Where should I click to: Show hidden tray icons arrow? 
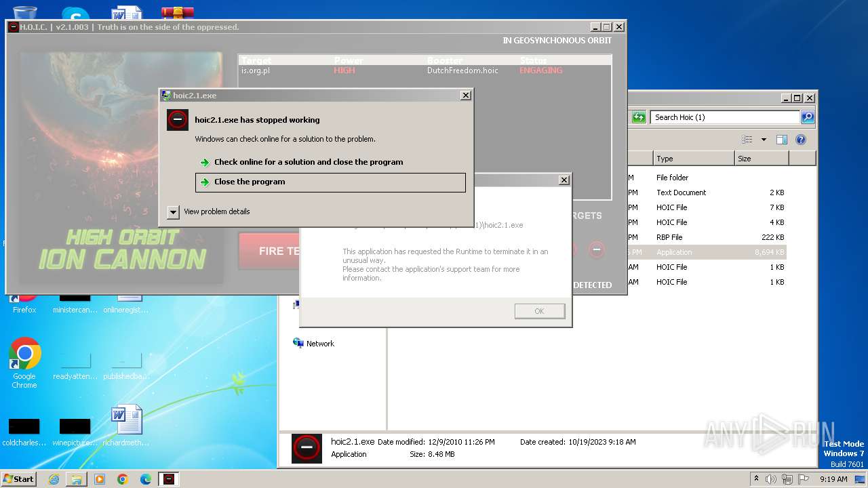click(756, 479)
